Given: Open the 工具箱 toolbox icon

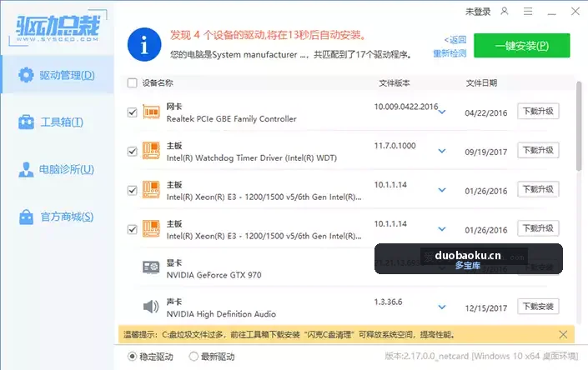Looking at the screenshot, I should coord(26,122).
